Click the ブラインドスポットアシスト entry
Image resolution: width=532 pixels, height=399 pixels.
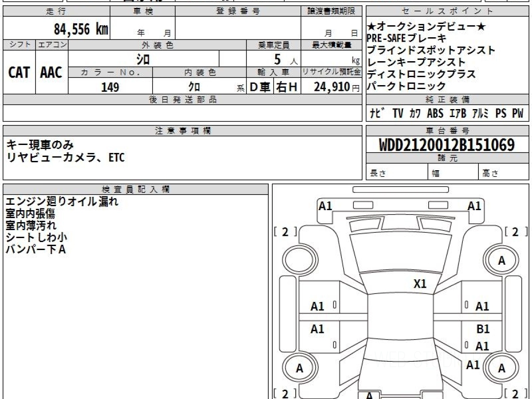(x=431, y=50)
